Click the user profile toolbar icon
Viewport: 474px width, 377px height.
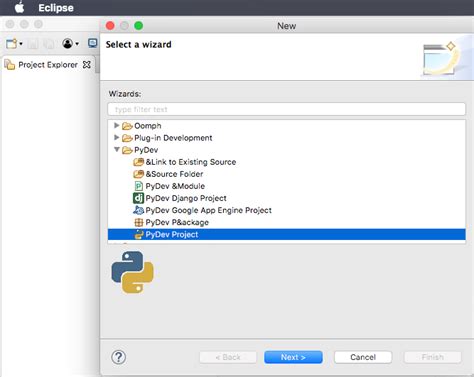pyautogui.click(x=68, y=44)
